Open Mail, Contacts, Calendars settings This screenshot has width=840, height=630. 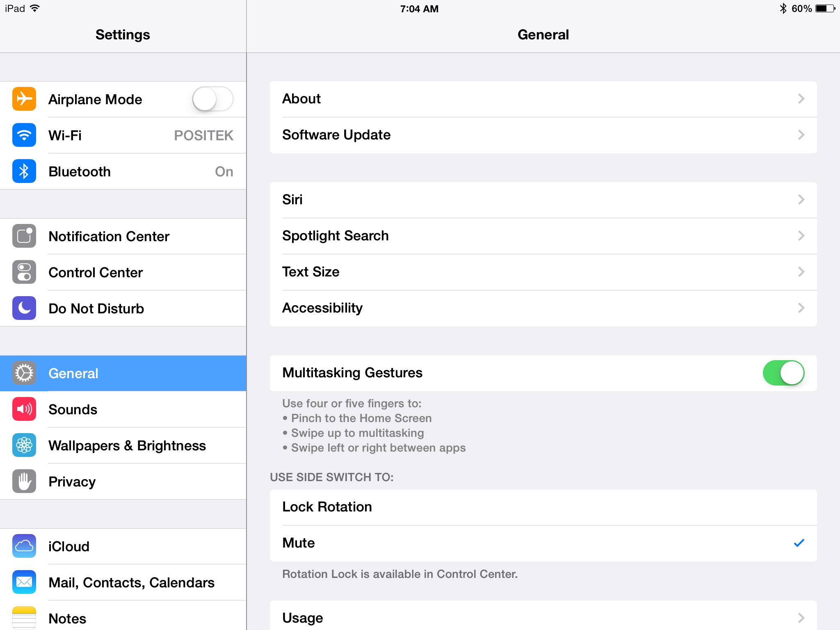pos(123,582)
